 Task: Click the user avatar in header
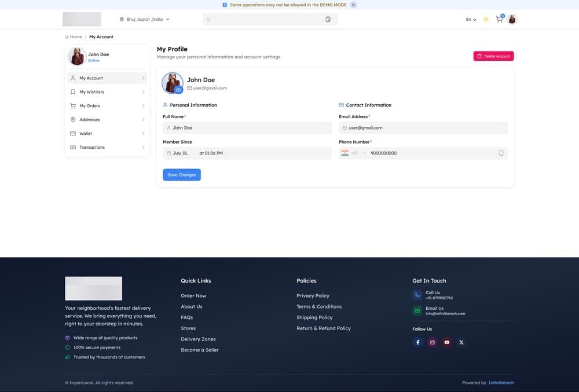tap(512, 19)
